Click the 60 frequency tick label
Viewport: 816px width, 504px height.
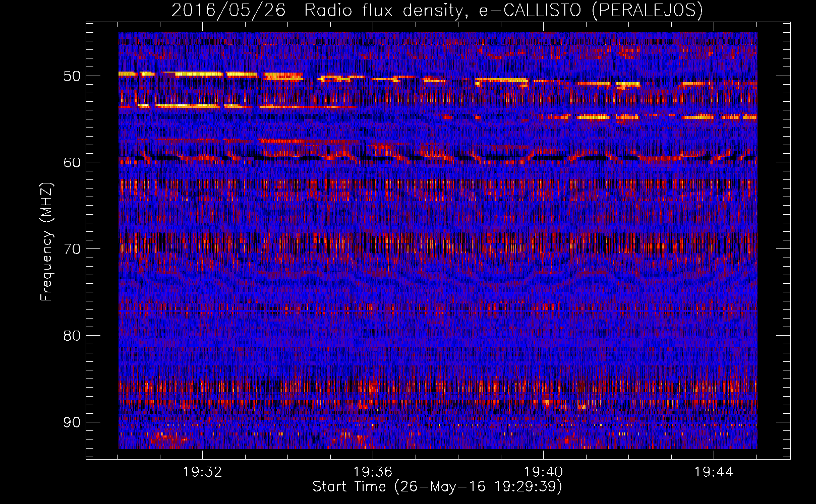pos(72,162)
